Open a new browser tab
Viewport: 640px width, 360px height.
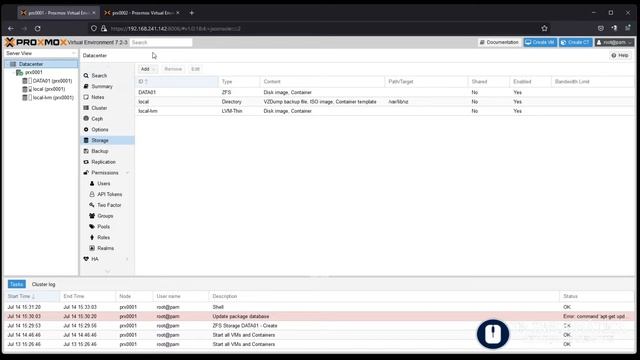[191, 13]
